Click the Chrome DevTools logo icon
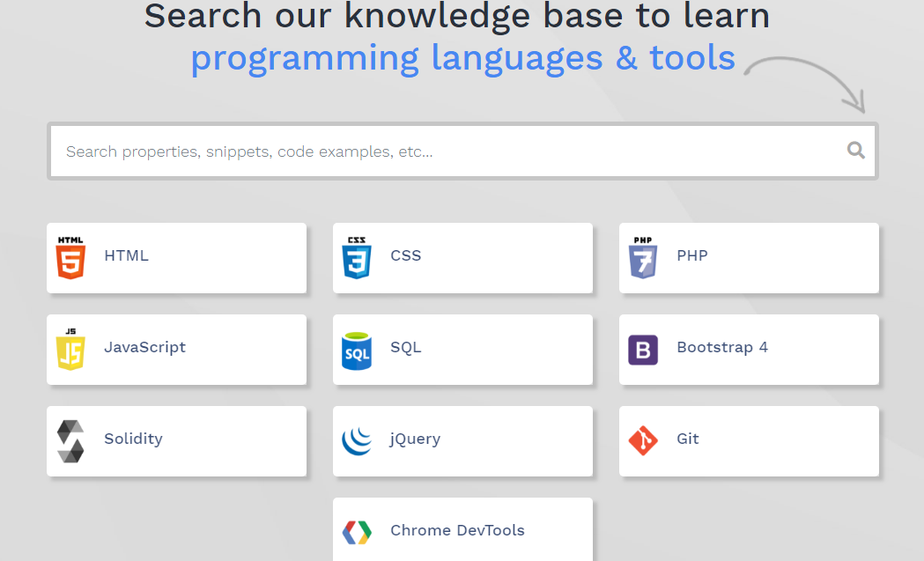This screenshot has width=924, height=561. pyautogui.click(x=357, y=533)
